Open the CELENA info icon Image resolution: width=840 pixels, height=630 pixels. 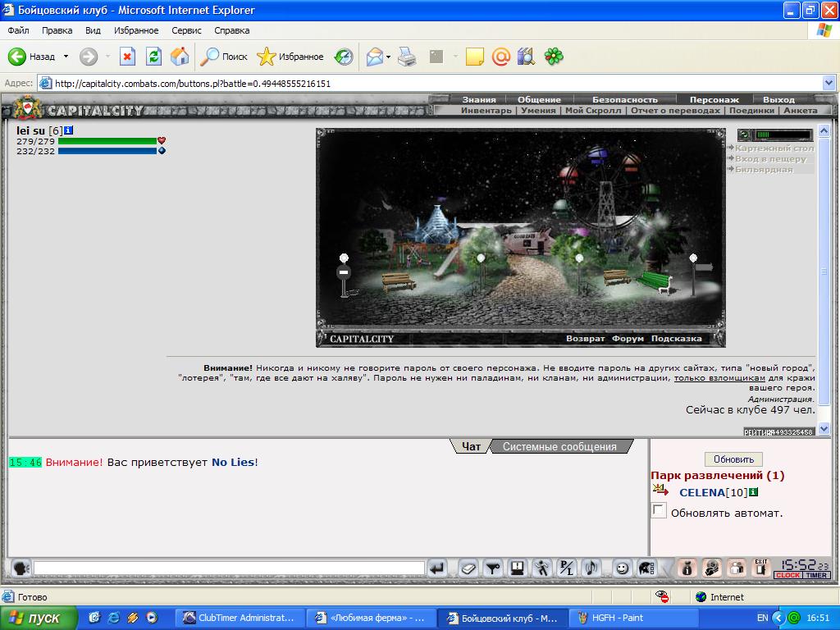pyautogui.click(x=753, y=492)
